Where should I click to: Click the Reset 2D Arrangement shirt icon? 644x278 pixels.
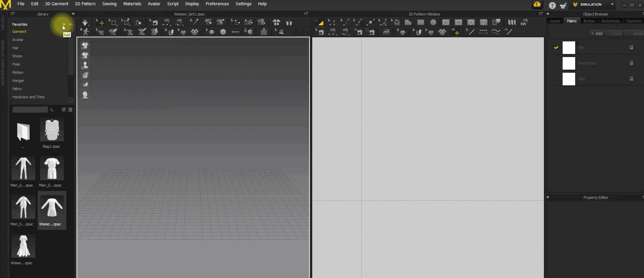point(276,22)
